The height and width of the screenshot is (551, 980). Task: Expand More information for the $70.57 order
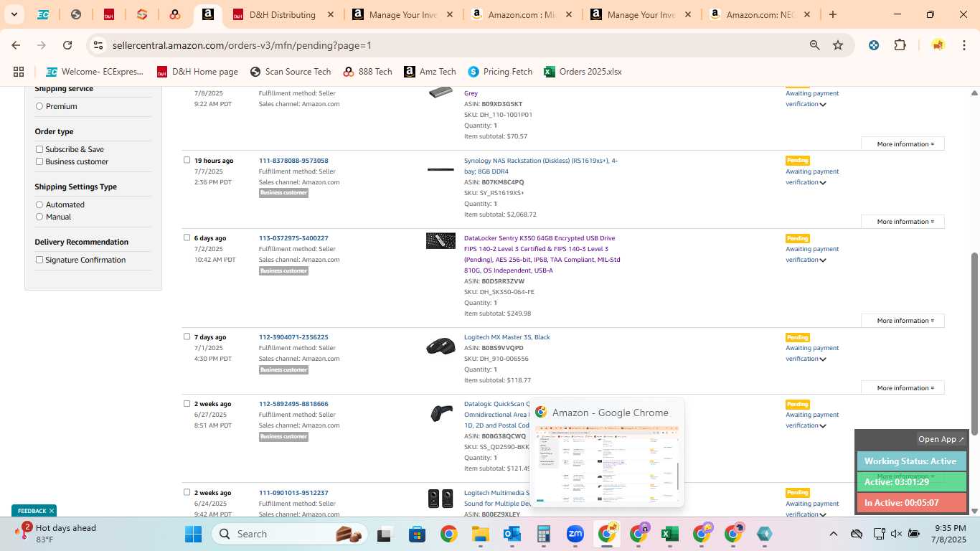(903, 144)
